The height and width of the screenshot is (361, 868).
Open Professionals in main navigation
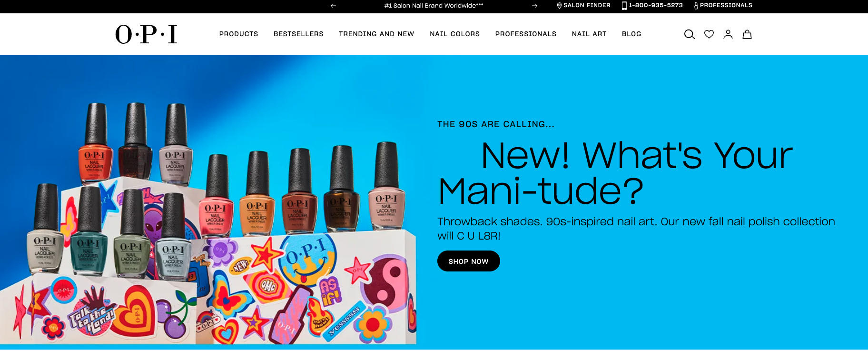coord(526,34)
